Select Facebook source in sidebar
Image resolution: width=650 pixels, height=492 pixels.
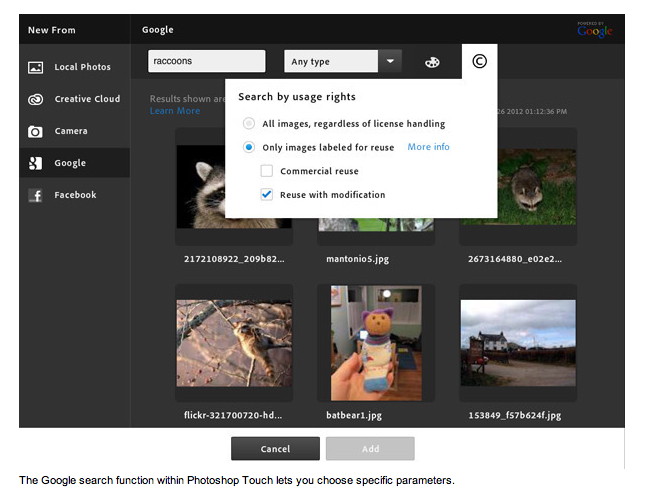[75, 195]
